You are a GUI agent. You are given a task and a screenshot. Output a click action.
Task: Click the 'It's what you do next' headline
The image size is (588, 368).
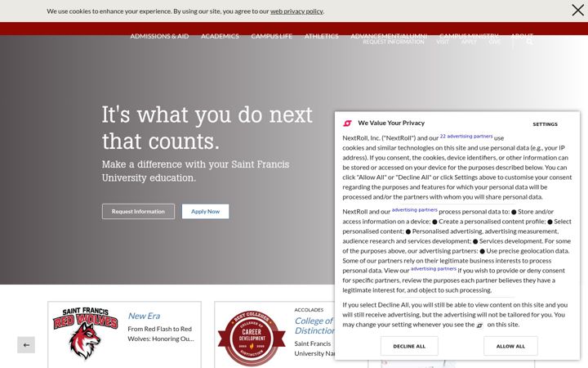point(207,128)
